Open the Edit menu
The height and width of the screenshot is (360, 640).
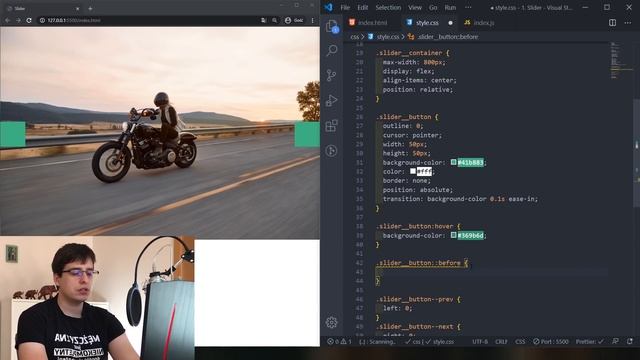coord(362,7)
